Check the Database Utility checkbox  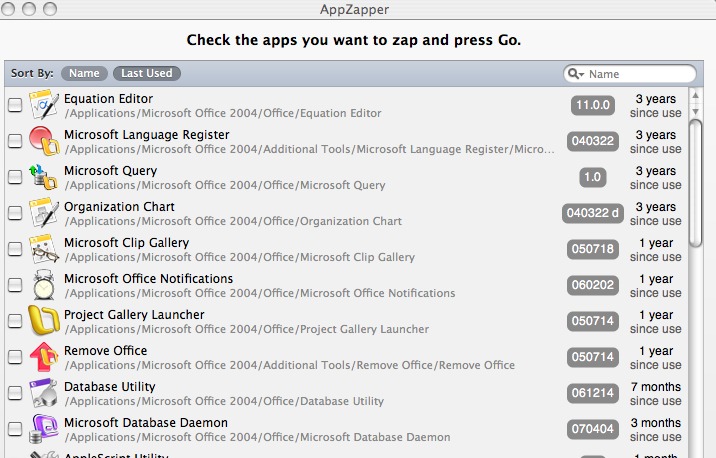15,393
